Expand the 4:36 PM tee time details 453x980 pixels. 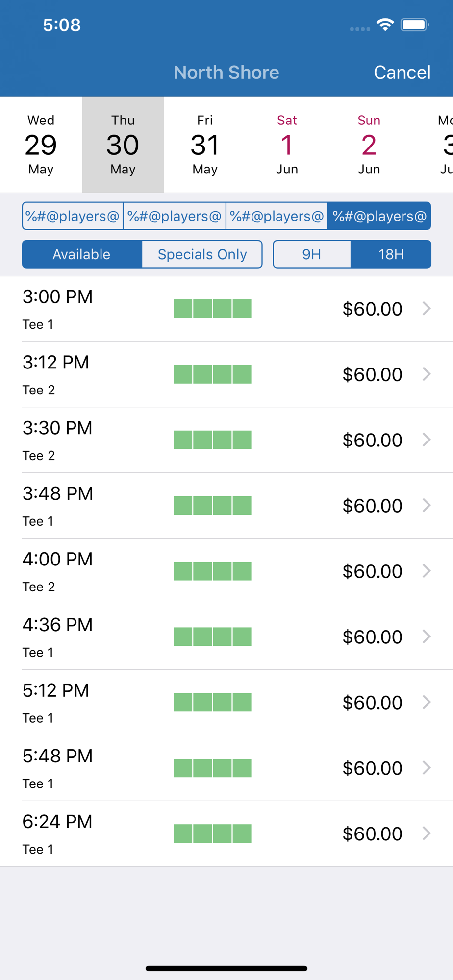click(226, 637)
